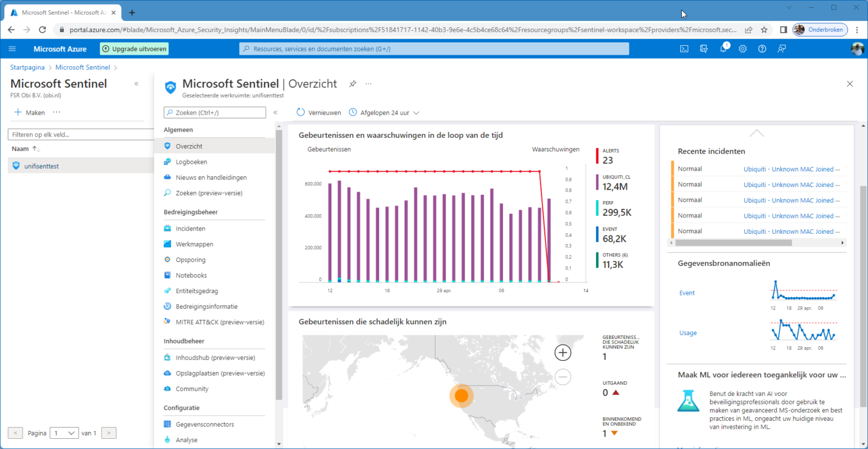Click the Upgrade uitvoeren button

click(134, 49)
